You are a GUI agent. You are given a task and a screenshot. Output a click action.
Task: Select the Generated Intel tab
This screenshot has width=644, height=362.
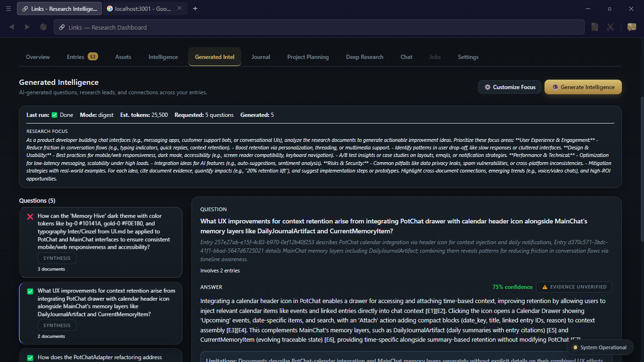coord(215,57)
